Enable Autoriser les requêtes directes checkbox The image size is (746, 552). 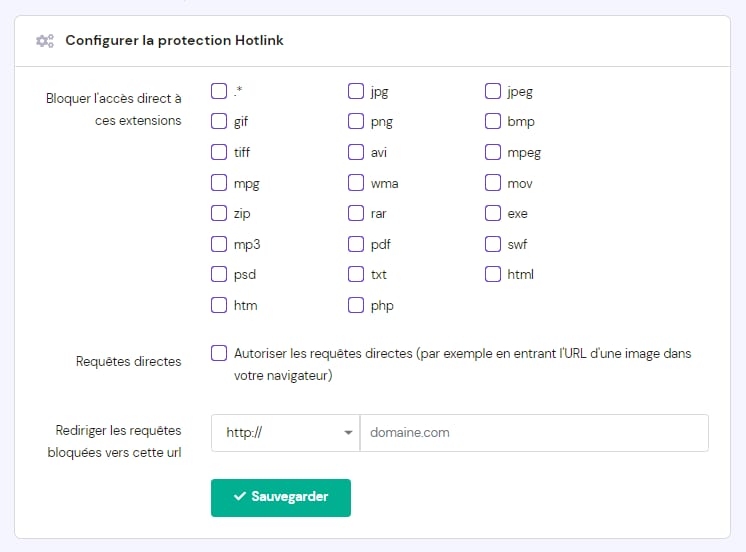click(219, 353)
